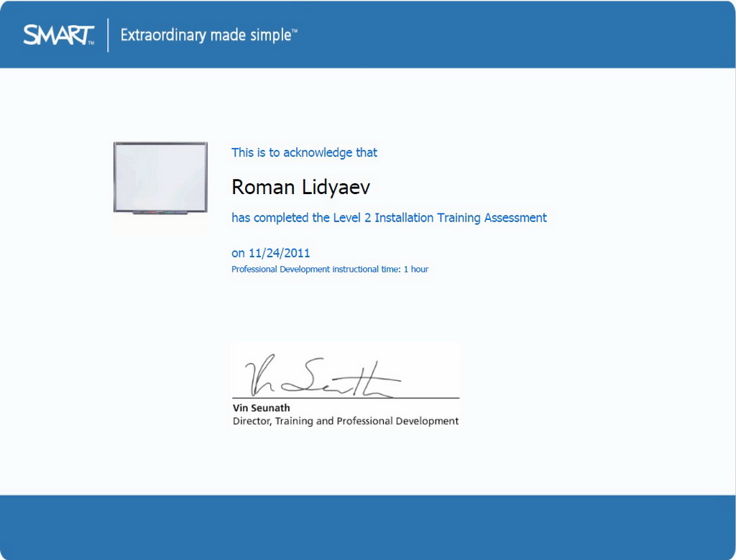
Task: Click the interactive whiteboard image
Action: point(160,175)
